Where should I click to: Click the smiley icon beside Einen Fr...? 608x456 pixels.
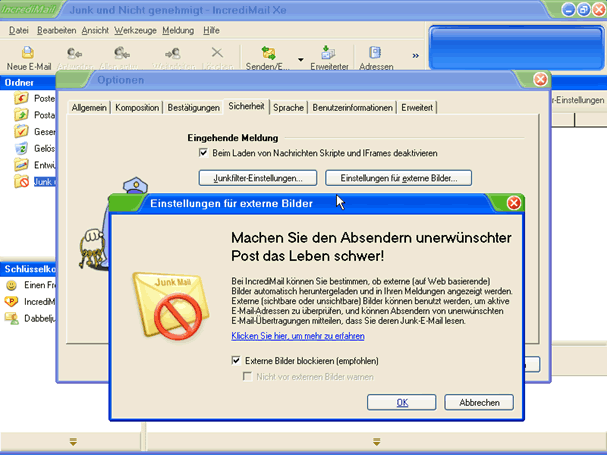(x=12, y=285)
